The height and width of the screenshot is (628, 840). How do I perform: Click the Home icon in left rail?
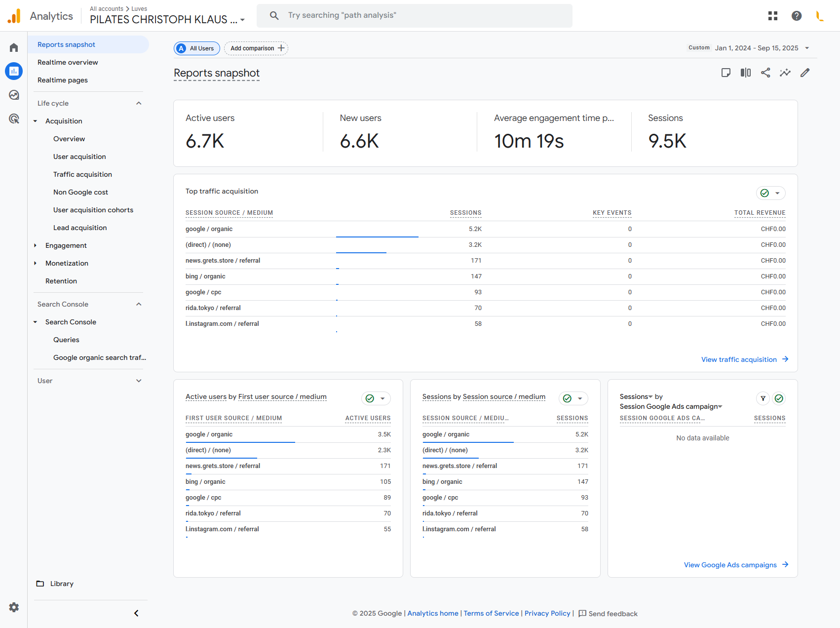pos(14,48)
